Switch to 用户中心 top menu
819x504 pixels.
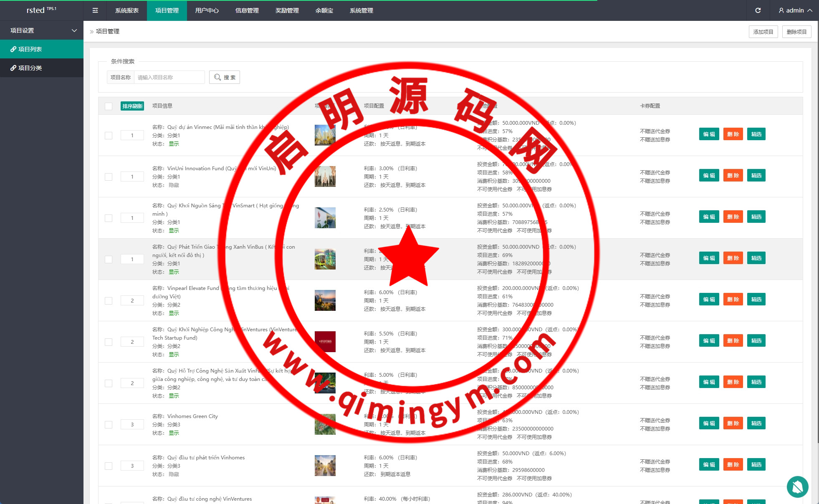pyautogui.click(x=207, y=10)
